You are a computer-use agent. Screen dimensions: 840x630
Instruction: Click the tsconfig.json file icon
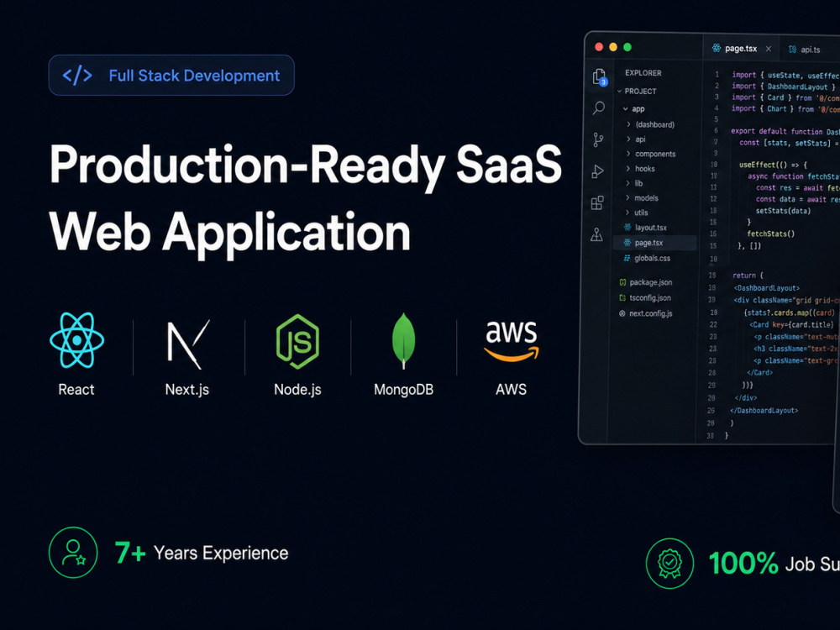(x=622, y=298)
